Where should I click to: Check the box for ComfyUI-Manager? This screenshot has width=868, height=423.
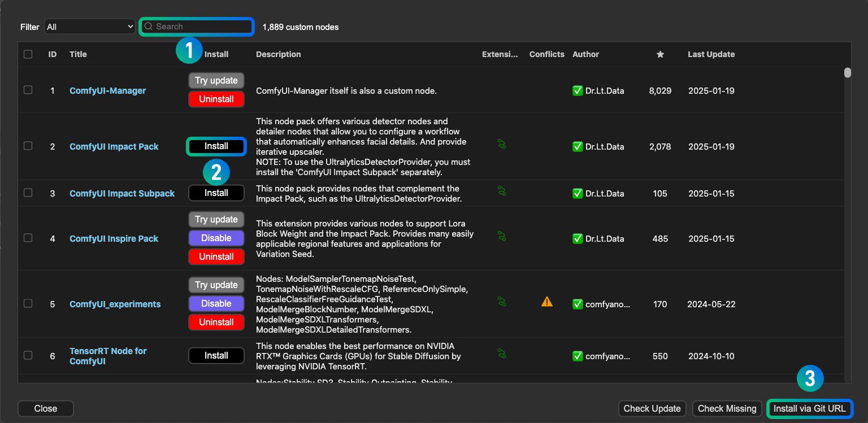point(28,90)
